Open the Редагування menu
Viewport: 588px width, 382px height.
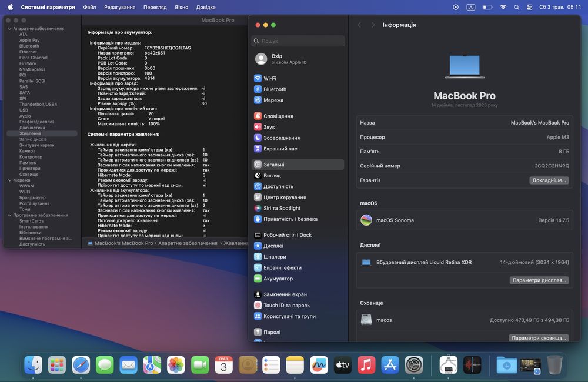[x=119, y=7]
